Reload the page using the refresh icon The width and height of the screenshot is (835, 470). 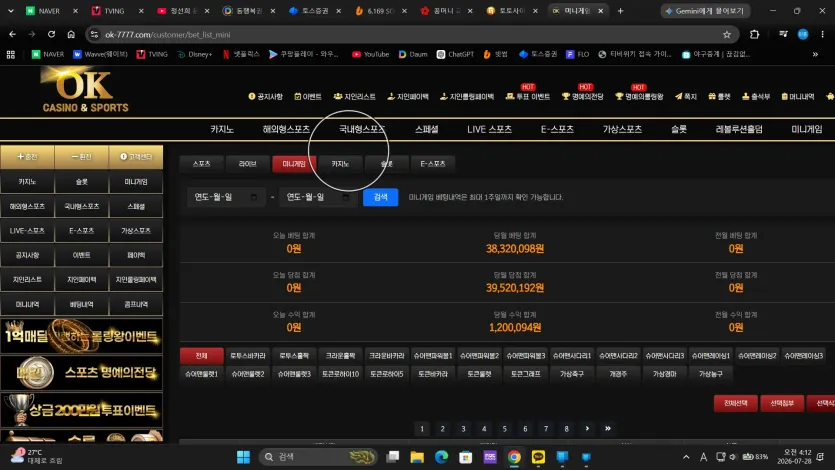[51, 34]
